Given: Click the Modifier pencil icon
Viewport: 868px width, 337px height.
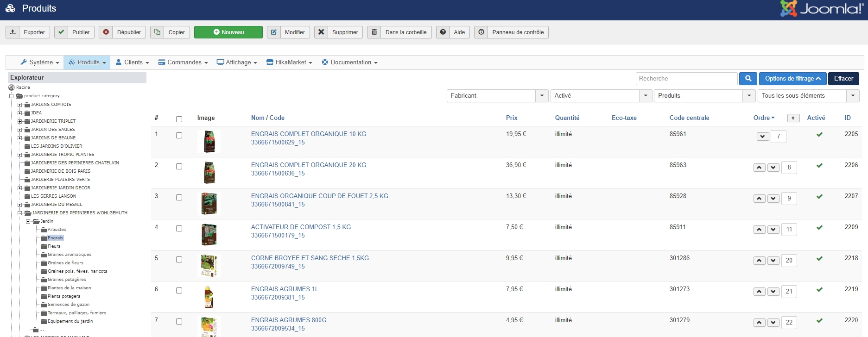Looking at the screenshot, I should coord(274,32).
